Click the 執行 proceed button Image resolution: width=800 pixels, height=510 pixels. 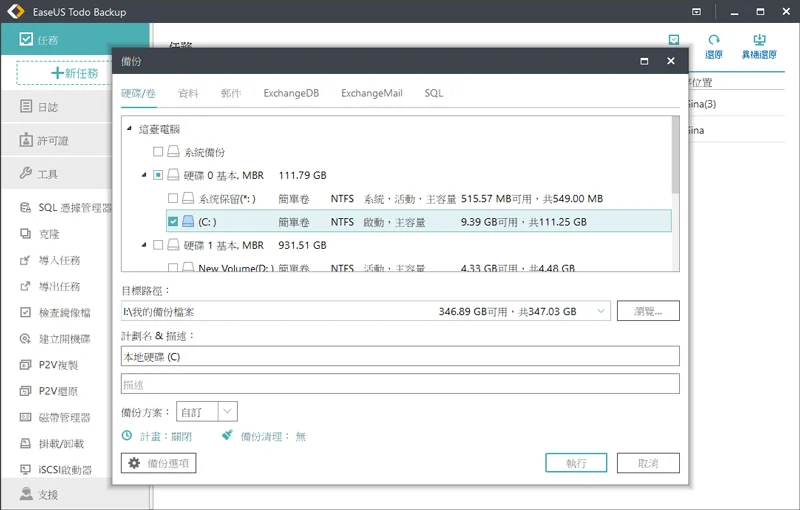[576, 463]
